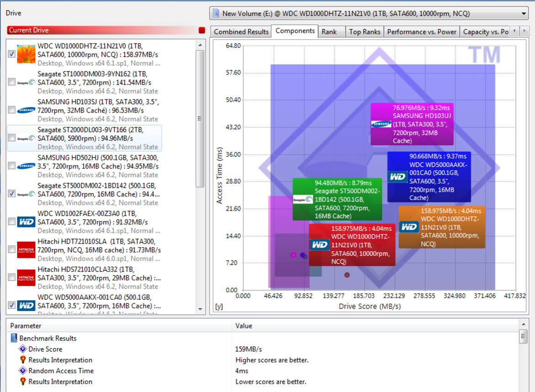Image resolution: width=535 pixels, height=392 pixels.
Task: Click the 'Lower scores are better.' text
Action: click(x=271, y=381)
